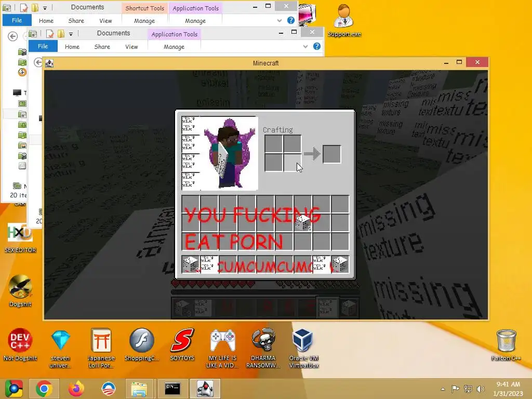Select View tab in the Shortcut Tools window
The height and width of the screenshot is (399, 532).
pyautogui.click(x=105, y=21)
